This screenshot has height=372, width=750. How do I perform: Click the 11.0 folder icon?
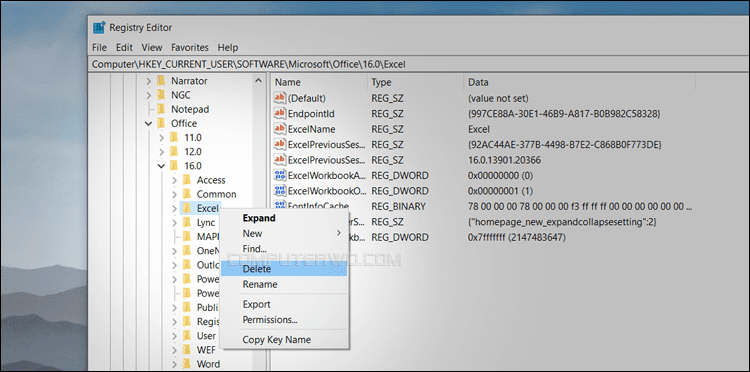174,138
